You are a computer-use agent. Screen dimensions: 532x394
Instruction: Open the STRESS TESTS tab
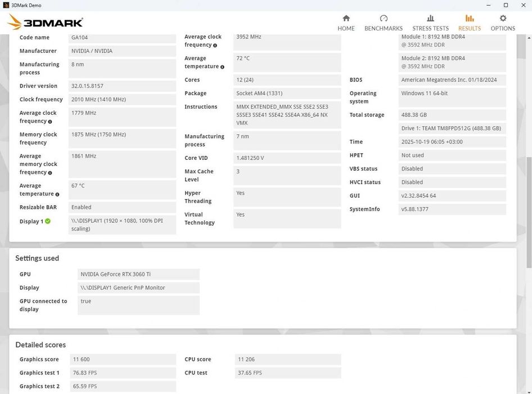click(430, 23)
